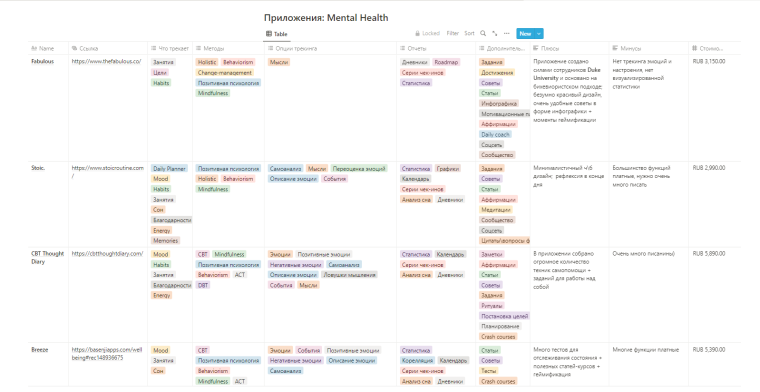Viewport: 760px width, 392px height.
Task: Click the orange Мысли tag in Fabulous row
Action: click(279, 62)
